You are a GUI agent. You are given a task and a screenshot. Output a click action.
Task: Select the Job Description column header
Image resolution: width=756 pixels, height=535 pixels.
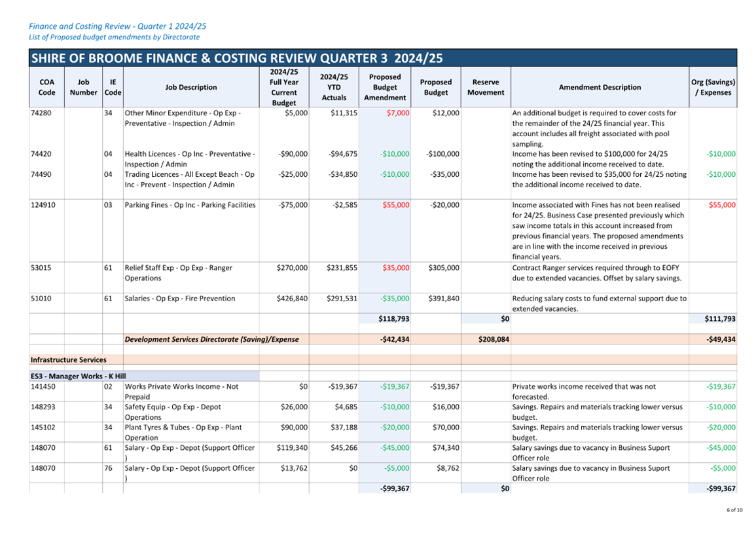[x=191, y=87]
